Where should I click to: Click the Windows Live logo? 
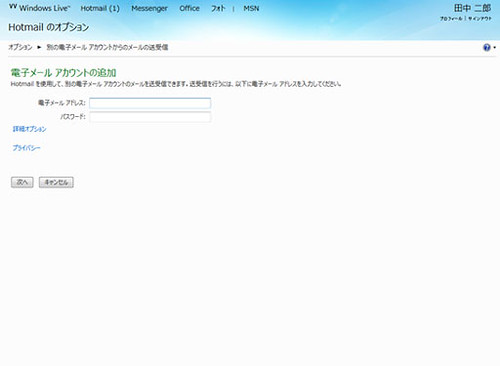[40, 8]
